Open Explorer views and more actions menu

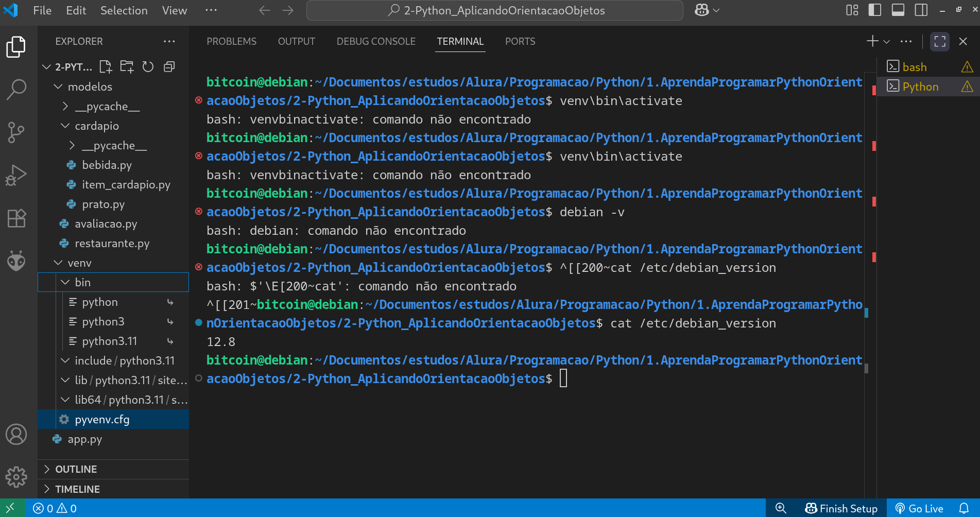169,41
